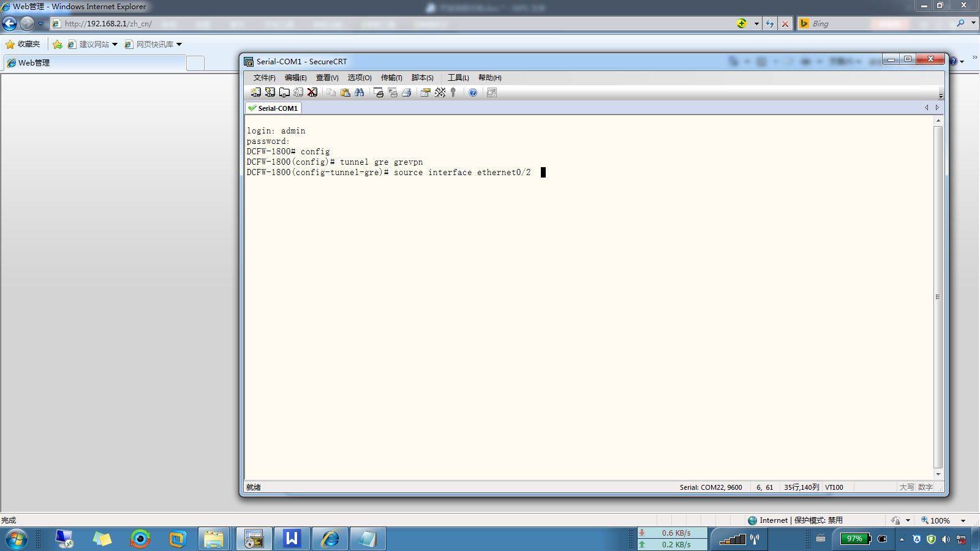Open Find with the binoculars icon
The width and height of the screenshot is (980, 551).
[x=360, y=92]
